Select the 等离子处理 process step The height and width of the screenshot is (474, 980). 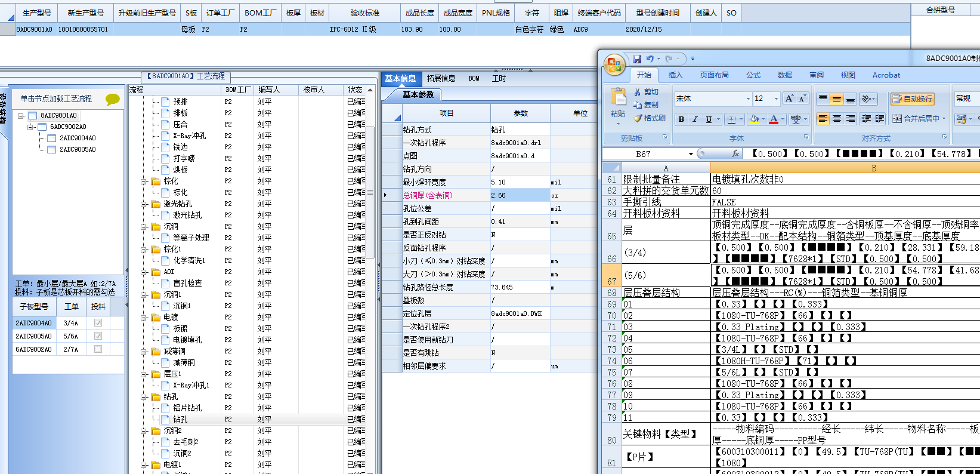coord(191,238)
